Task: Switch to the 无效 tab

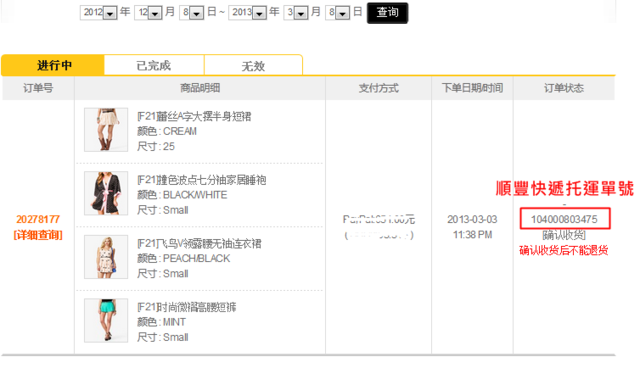Action: 253,65
